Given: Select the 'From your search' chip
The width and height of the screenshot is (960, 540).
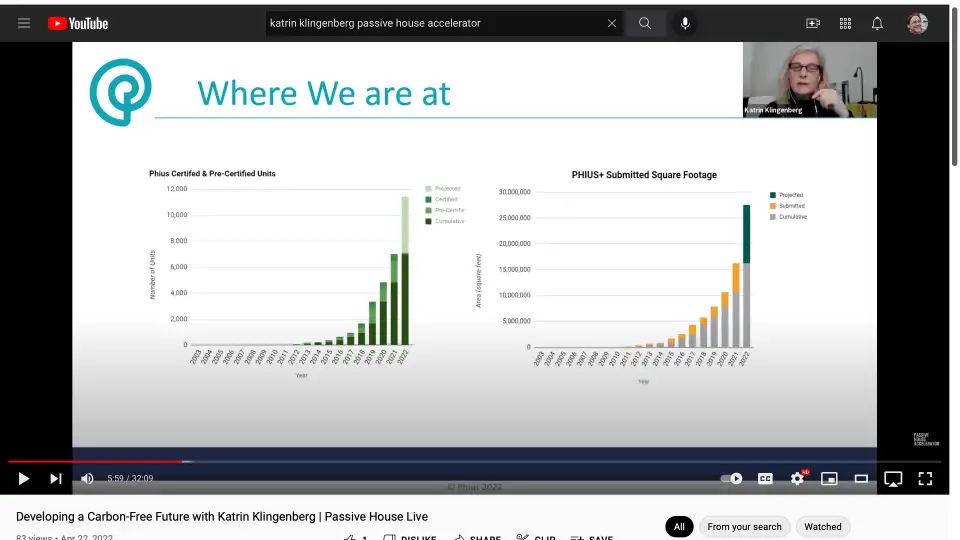Looking at the screenshot, I should coord(744,526).
